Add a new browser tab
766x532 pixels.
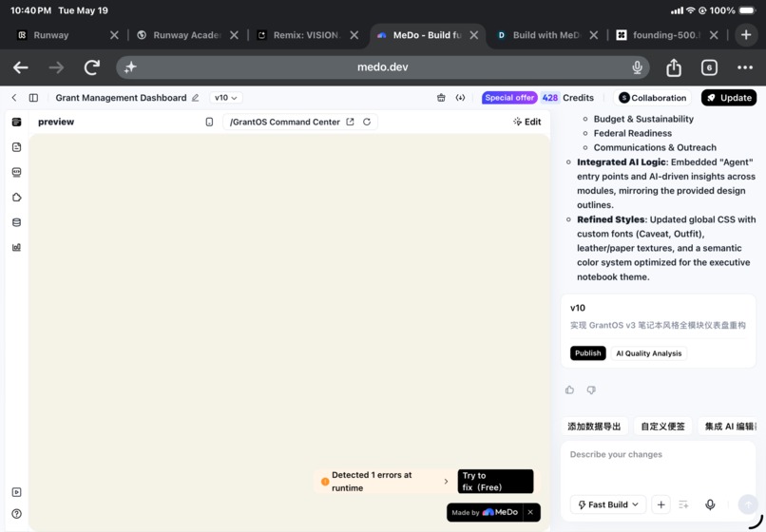pyautogui.click(x=746, y=35)
